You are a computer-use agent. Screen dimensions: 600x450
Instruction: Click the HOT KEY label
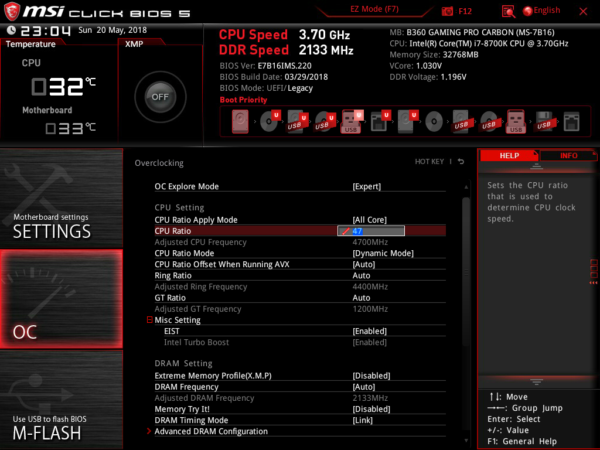click(429, 161)
